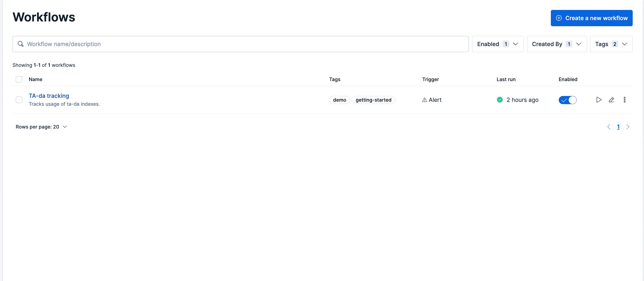Open the Enabled filter dropdown
Screen dimensions: 644x281
[x=497, y=44]
